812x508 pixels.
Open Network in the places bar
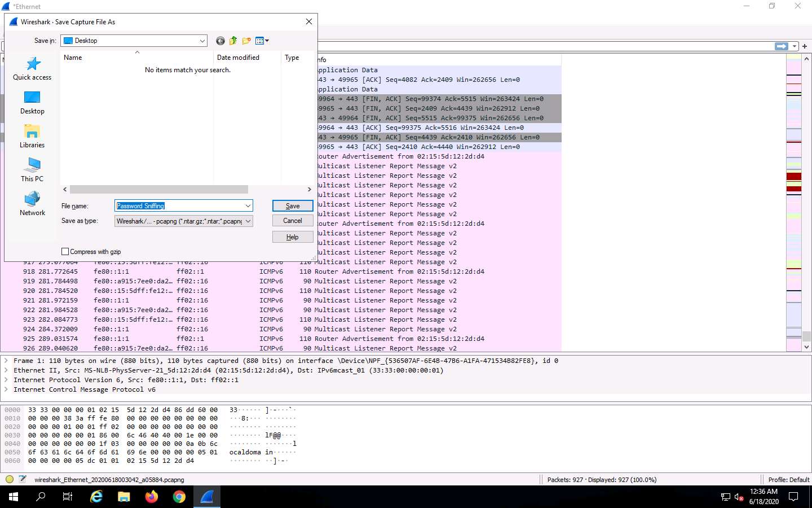pos(32,204)
